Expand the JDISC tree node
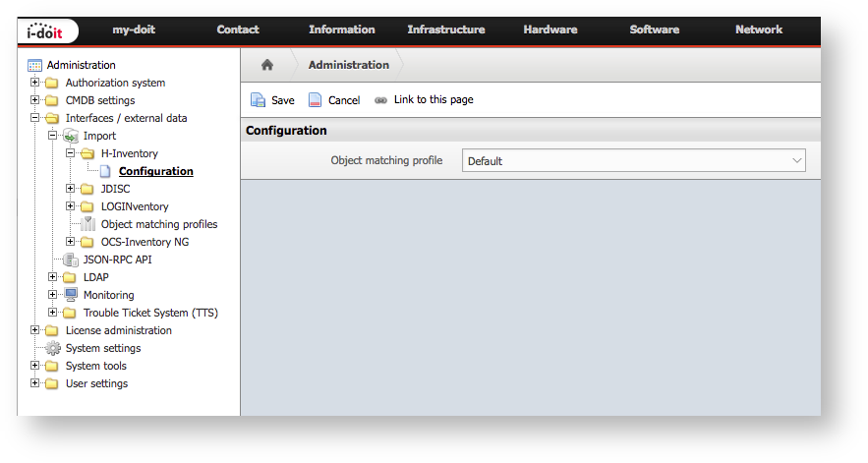The height and width of the screenshot is (463, 868). [71, 189]
